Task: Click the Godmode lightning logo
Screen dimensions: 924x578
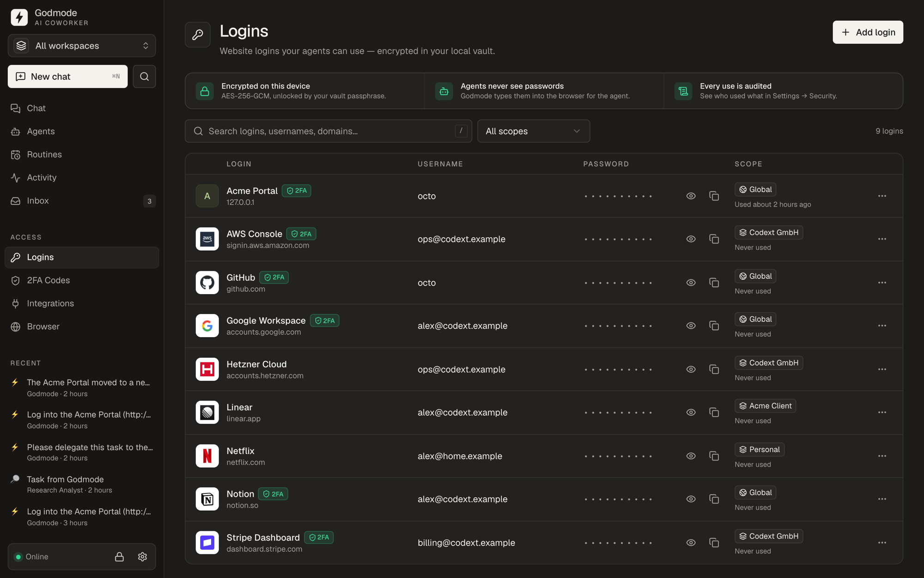Action: point(19,17)
